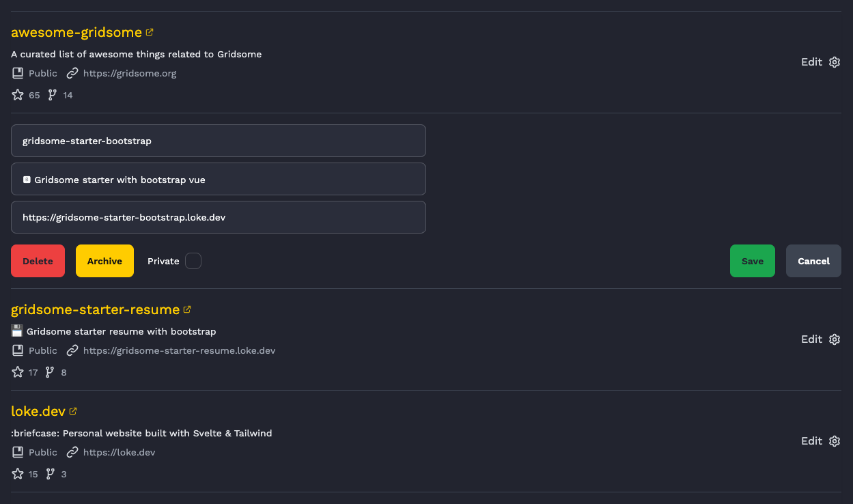Screen dimensions: 853x504
Task: Open awesome-gridsome external link icon
Action: click(x=150, y=32)
